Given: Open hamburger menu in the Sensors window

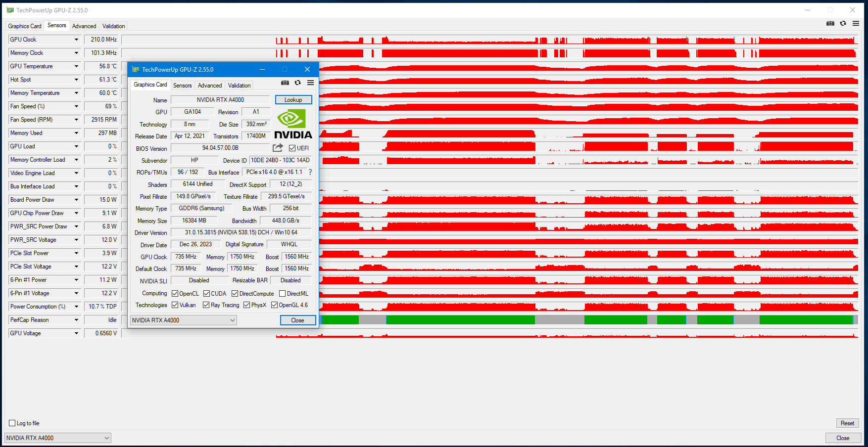Looking at the screenshot, I should (856, 23).
